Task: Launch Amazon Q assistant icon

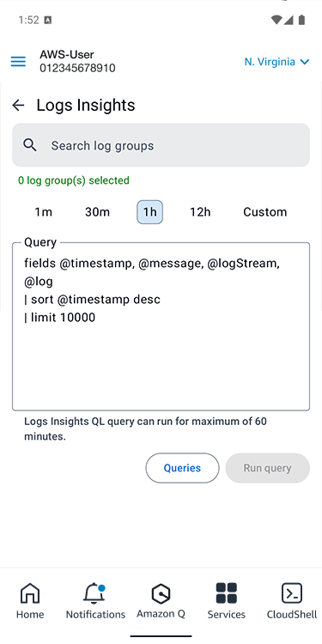Action: point(161,593)
